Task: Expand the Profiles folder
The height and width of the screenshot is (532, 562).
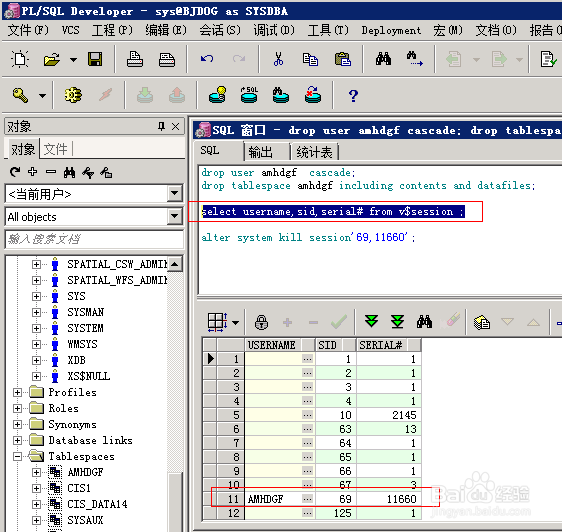Action: 17,393
